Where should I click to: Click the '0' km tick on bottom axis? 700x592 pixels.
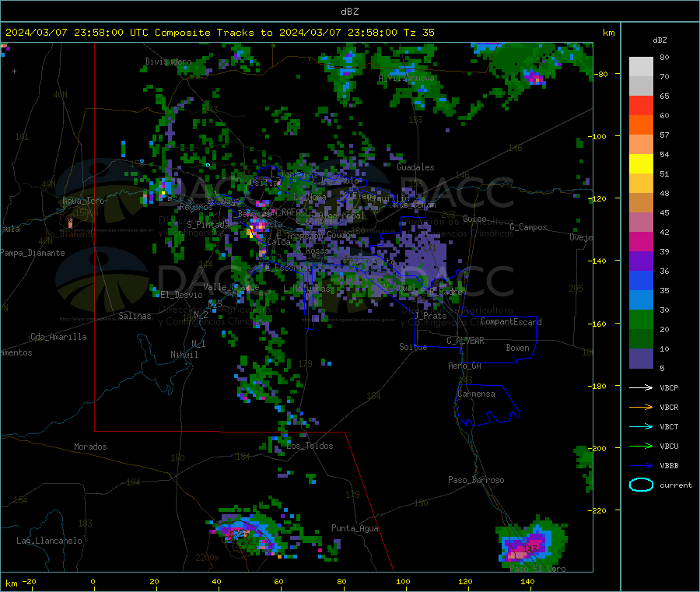(x=93, y=581)
